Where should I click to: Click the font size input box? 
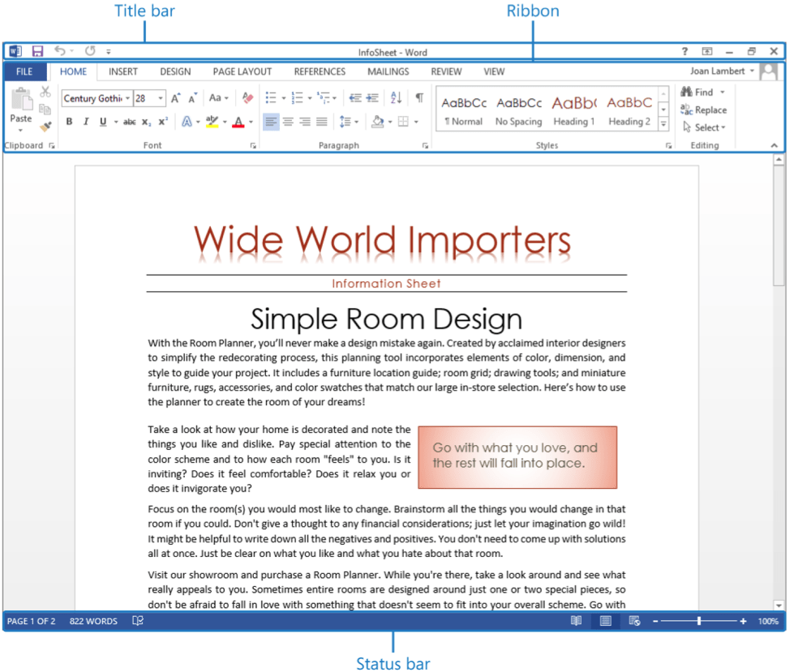point(144,98)
